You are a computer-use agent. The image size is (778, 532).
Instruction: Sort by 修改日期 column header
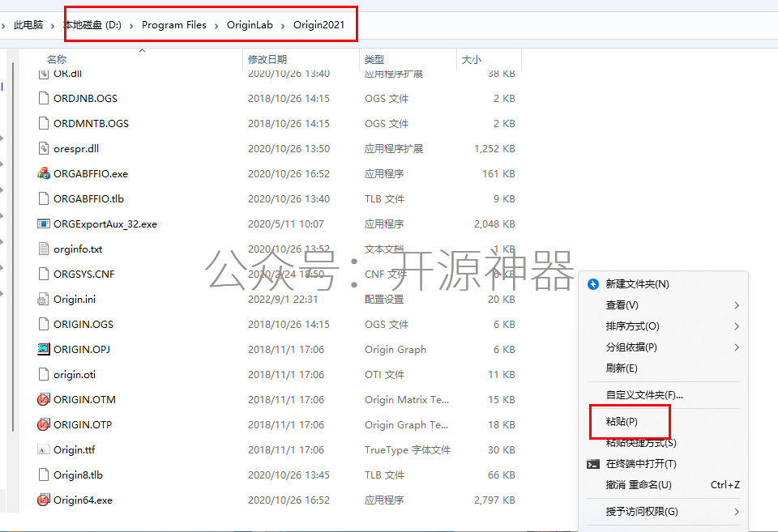[267, 59]
